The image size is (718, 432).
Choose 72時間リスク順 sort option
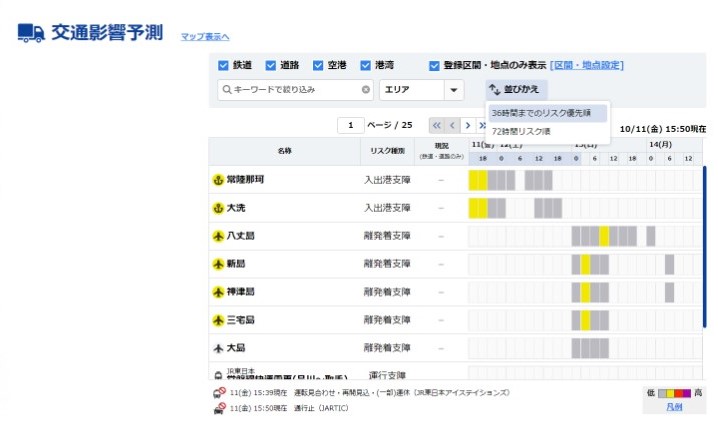521,131
